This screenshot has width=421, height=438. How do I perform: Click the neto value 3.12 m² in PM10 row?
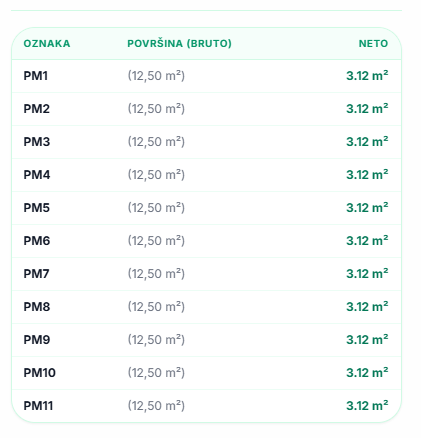pos(367,373)
